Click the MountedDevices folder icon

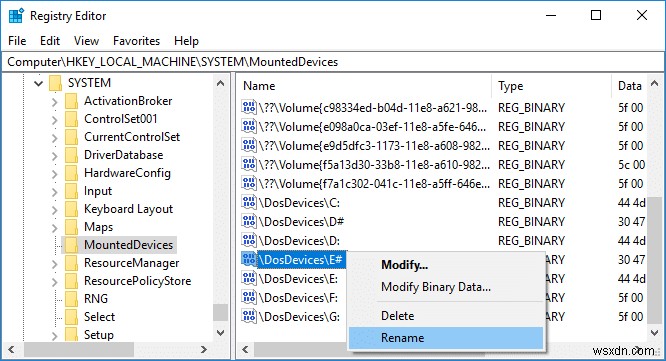click(x=72, y=245)
